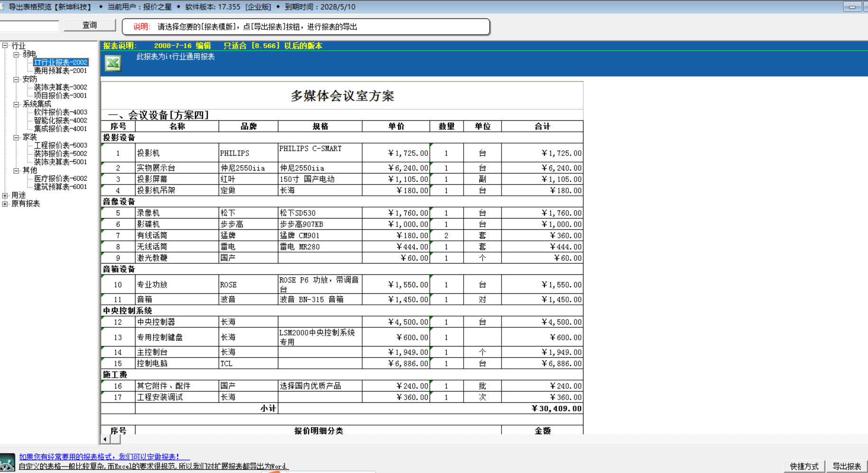Click the minimize window button
868x473 pixels.
(x=852, y=7)
